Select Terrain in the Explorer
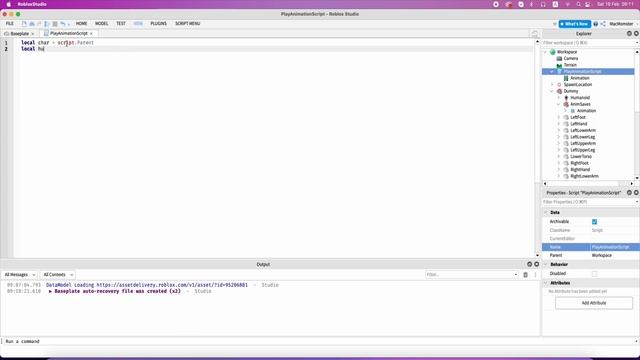640x360 pixels. (570, 65)
